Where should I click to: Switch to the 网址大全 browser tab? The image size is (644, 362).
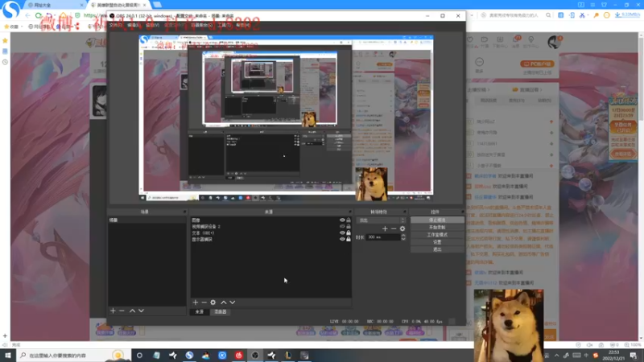(54, 5)
